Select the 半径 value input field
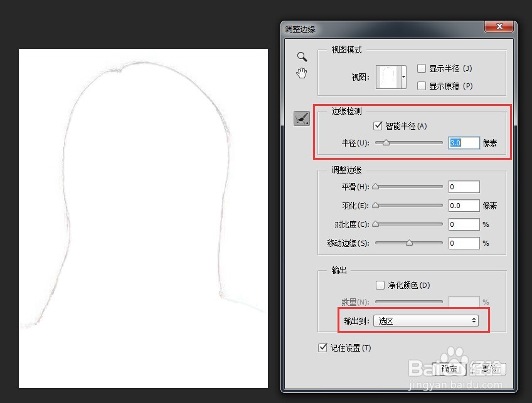This screenshot has width=532, height=403. tap(463, 142)
